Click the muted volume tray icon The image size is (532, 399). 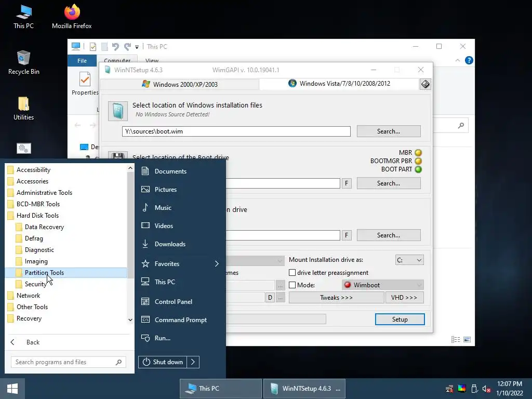tap(486, 389)
